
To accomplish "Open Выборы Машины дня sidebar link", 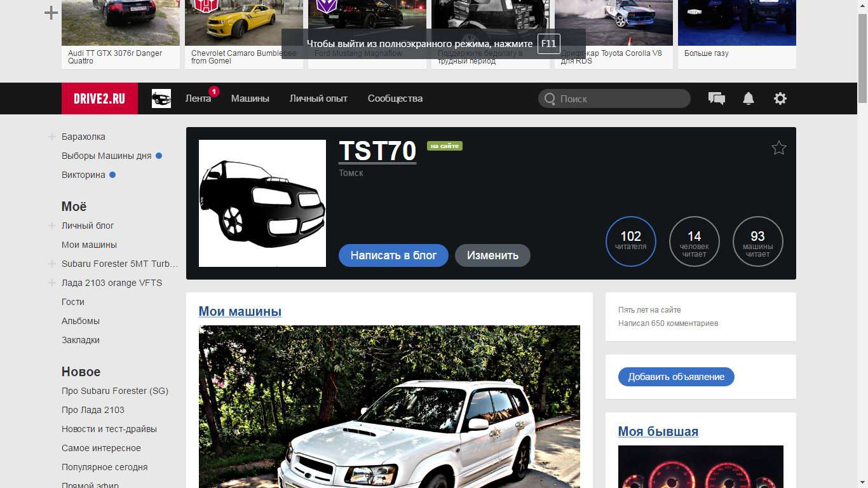I will coord(107,156).
